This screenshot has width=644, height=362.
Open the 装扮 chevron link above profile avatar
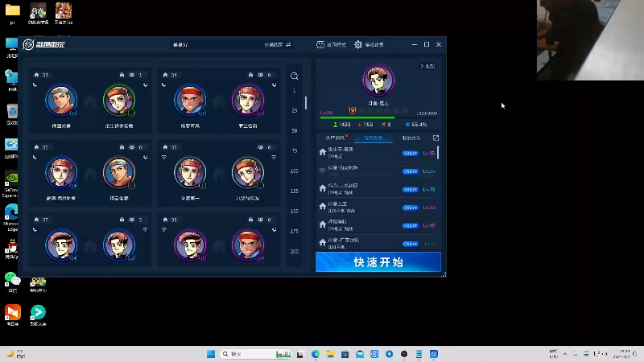[x=427, y=66]
